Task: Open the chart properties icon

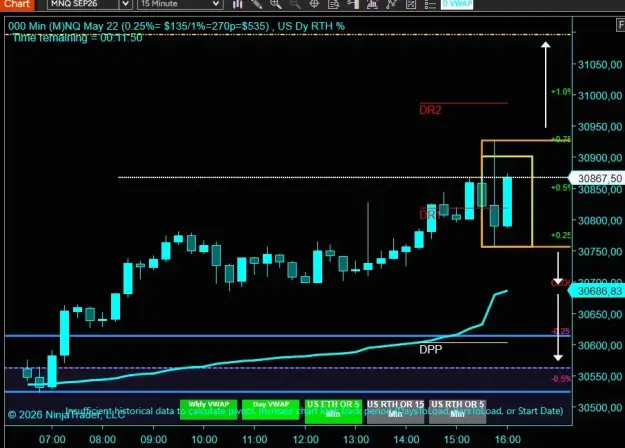Action: (411, 4)
